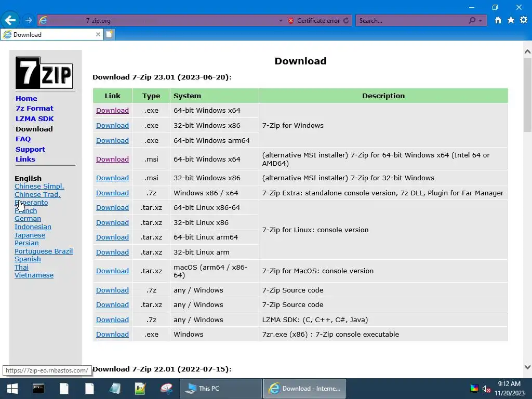
Task: Switch language to Persian
Action: coord(26,243)
